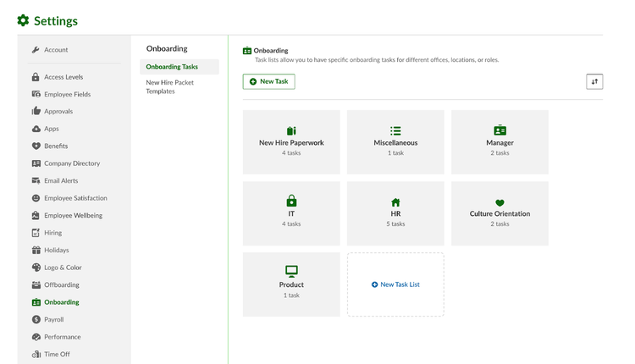Open the Product task list card

click(291, 284)
